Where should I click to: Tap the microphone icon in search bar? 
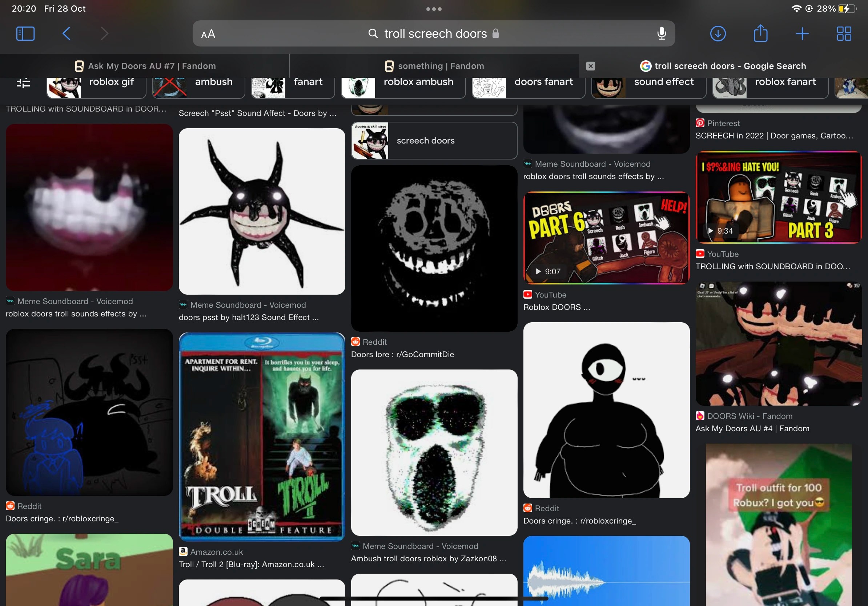click(x=661, y=34)
